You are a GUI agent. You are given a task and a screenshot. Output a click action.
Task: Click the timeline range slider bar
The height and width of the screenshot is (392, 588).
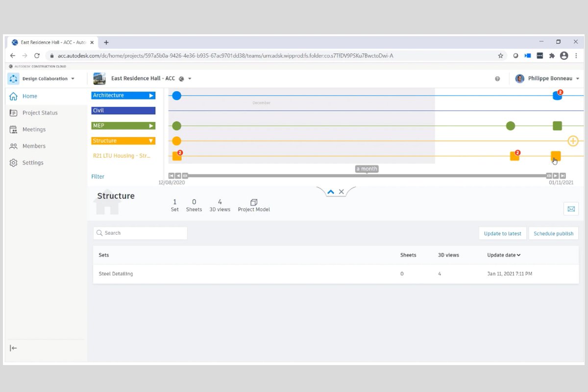367,175
